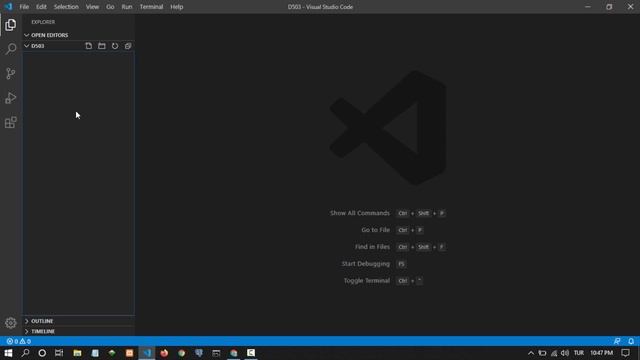Open the Edit menu
This screenshot has height=360, width=640.
(x=41, y=7)
